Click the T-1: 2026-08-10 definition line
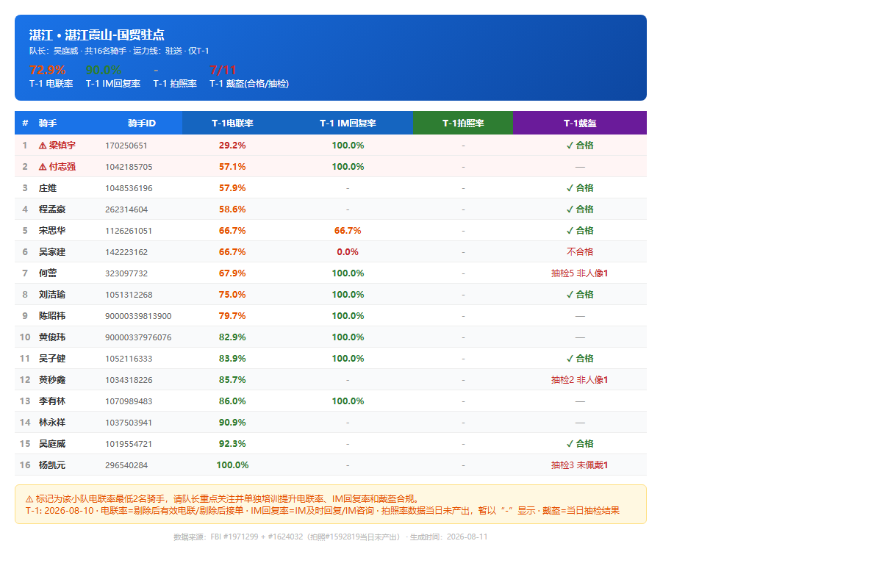Viewport: 882px width, 588px height. click(x=323, y=510)
